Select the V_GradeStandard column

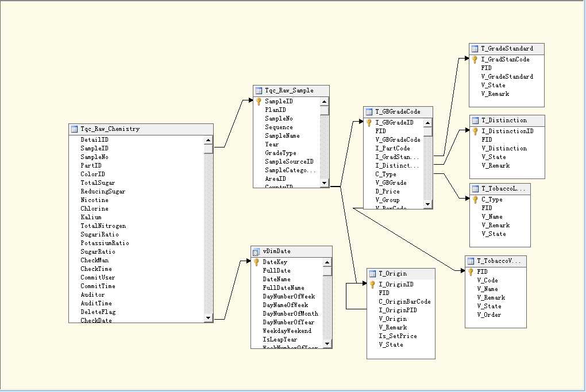pos(507,76)
